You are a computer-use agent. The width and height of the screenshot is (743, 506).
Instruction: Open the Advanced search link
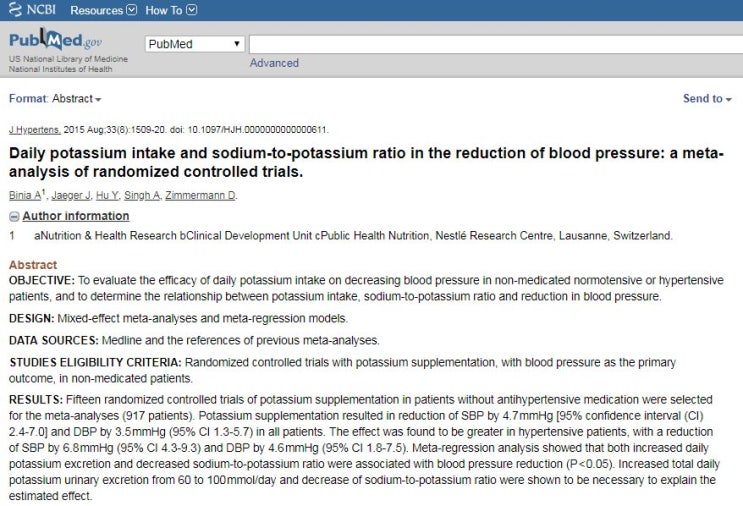tap(274, 63)
